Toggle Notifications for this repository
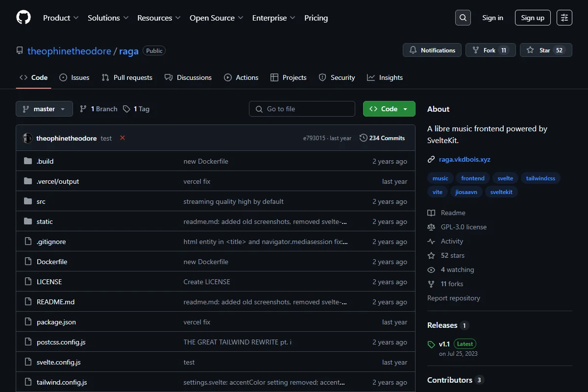 432,50
